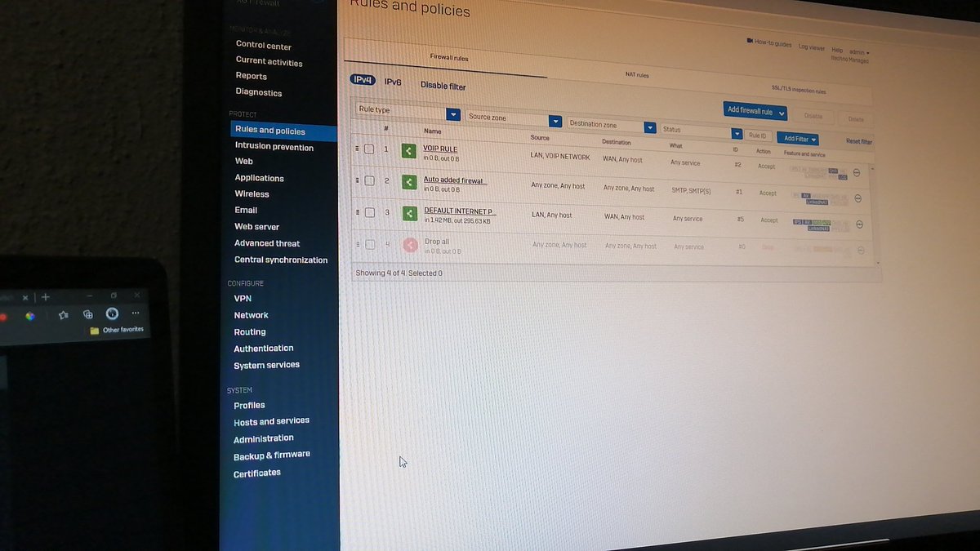Open Certificates in sidebar

point(257,473)
